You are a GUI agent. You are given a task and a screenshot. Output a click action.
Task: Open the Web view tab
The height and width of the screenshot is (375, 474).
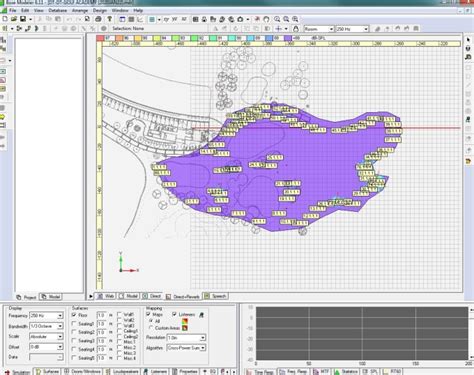click(x=106, y=296)
